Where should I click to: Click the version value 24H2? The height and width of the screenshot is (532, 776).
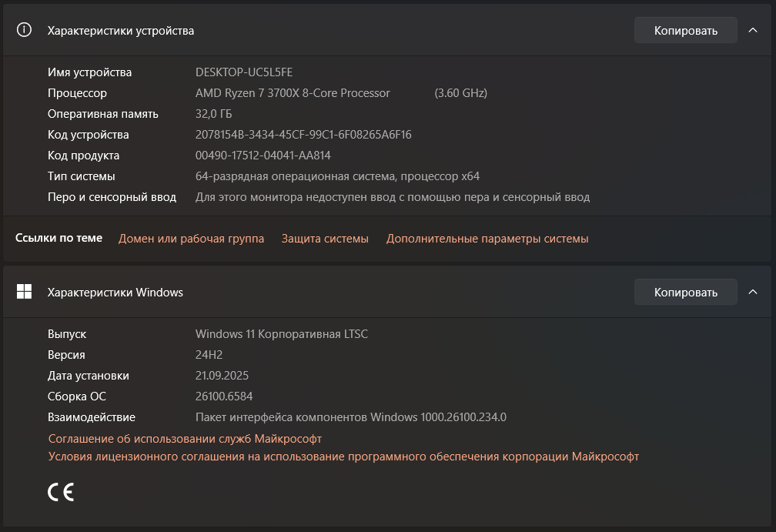209,355
